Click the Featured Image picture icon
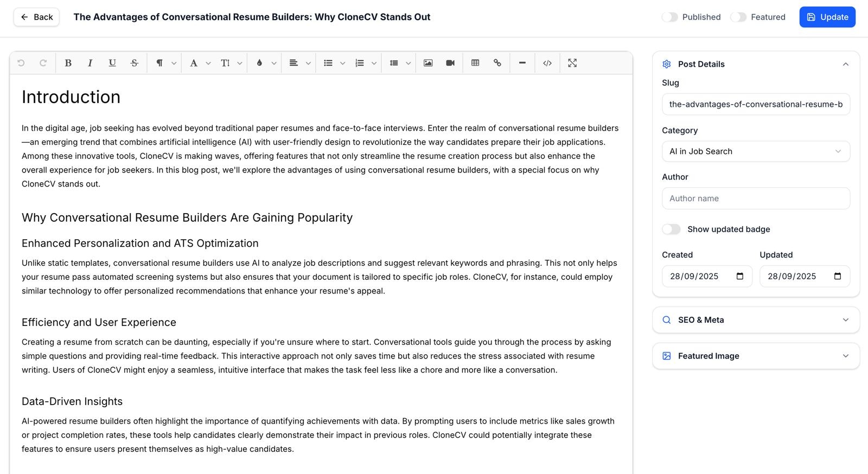Screen dimensions: 868x474 667,356
